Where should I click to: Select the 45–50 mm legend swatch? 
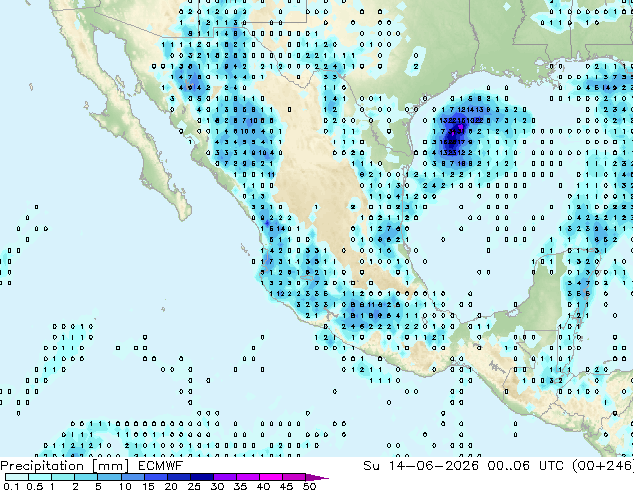[x=294, y=477]
